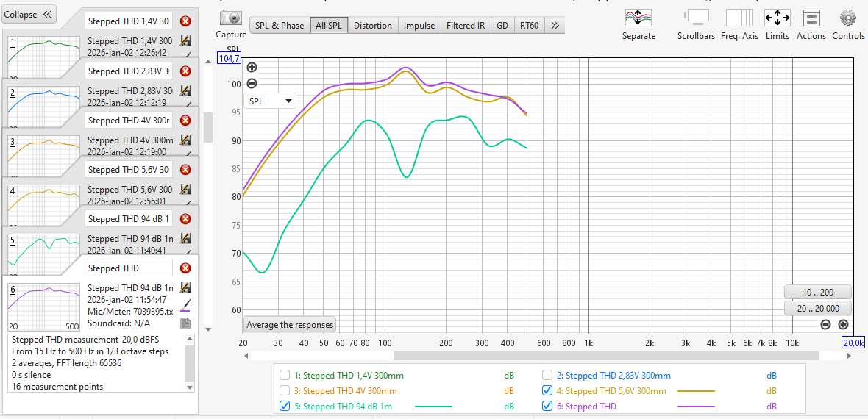
Task: Zoom in vertical axis with top plus icon
Action: pyautogui.click(x=252, y=68)
